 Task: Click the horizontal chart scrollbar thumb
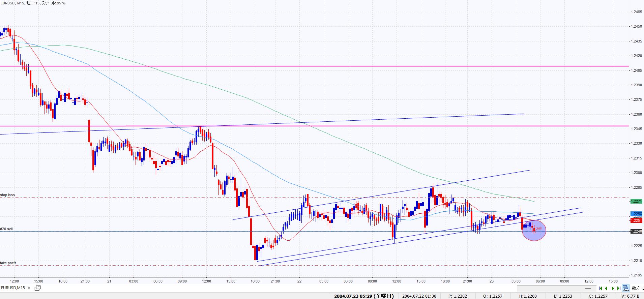(588, 289)
